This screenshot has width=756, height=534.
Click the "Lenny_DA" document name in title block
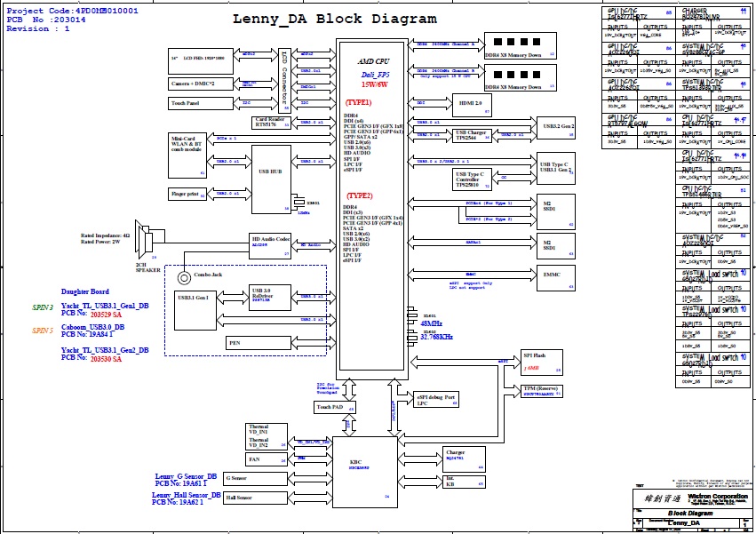684,523
